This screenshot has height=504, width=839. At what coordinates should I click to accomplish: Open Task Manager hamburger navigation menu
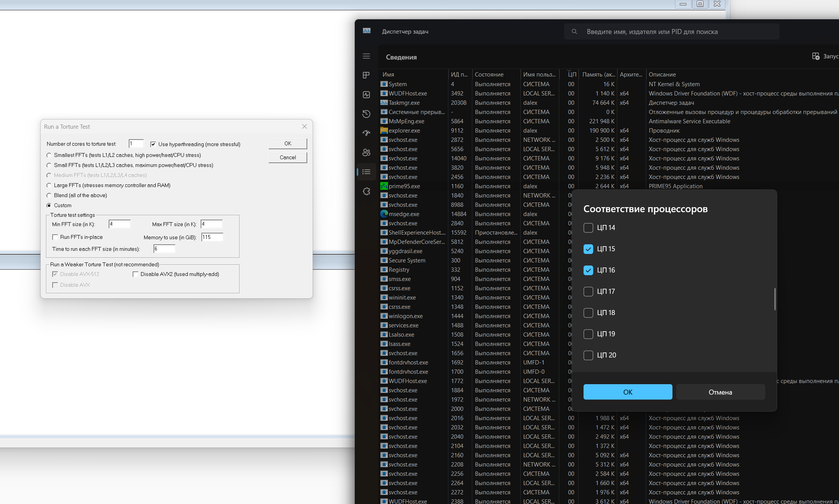366,56
